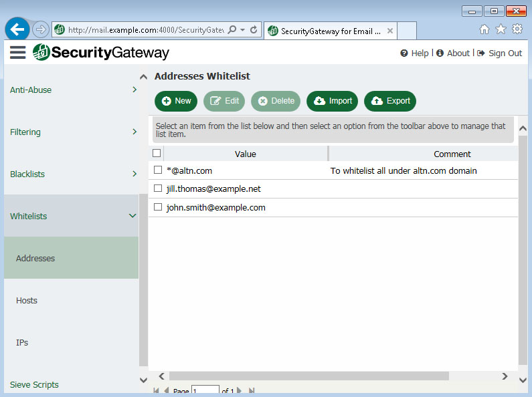Image resolution: width=532 pixels, height=397 pixels.
Task: Go to first page pager icon
Action: pyautogui.click(x=156, y=390)
